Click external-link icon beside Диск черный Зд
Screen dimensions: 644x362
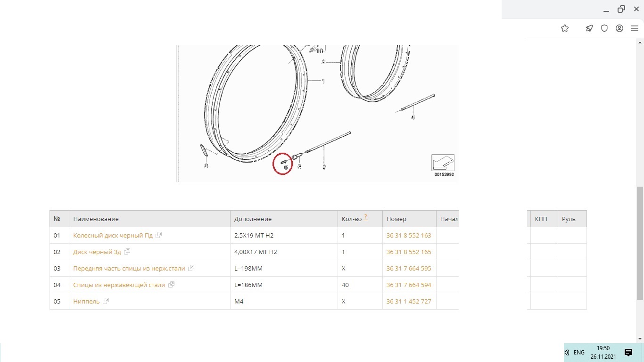pyautogui.click(x=127, y=252)
